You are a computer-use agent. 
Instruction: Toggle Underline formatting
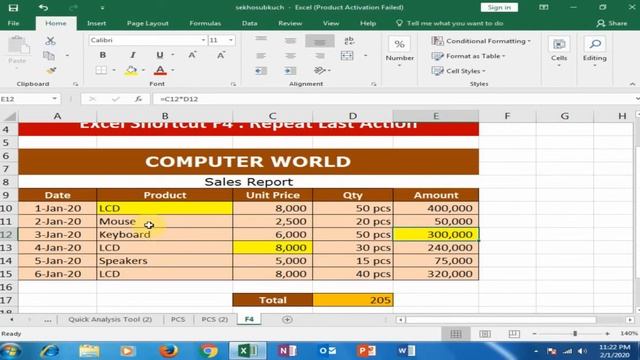tap(160, 55)
